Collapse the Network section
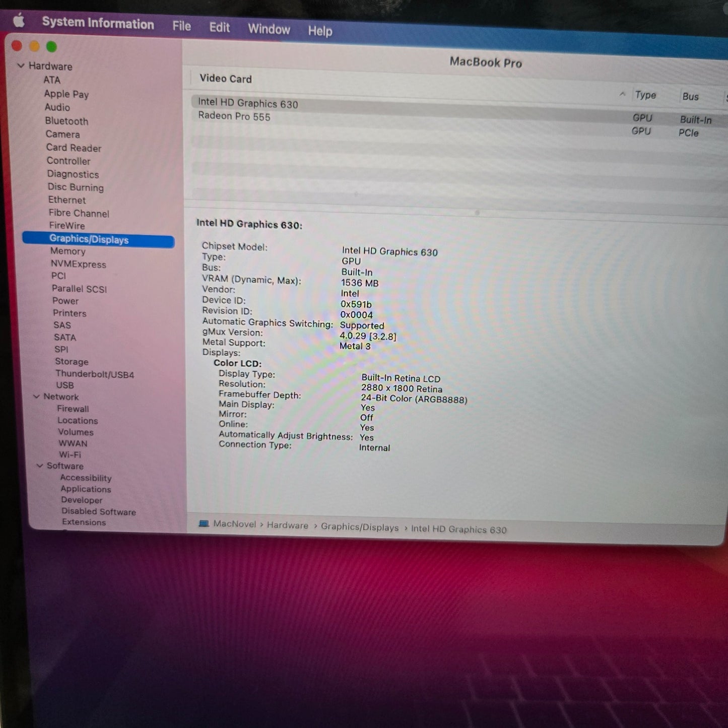The width and height of the screenshot is (728, 728). click(36, 396)
